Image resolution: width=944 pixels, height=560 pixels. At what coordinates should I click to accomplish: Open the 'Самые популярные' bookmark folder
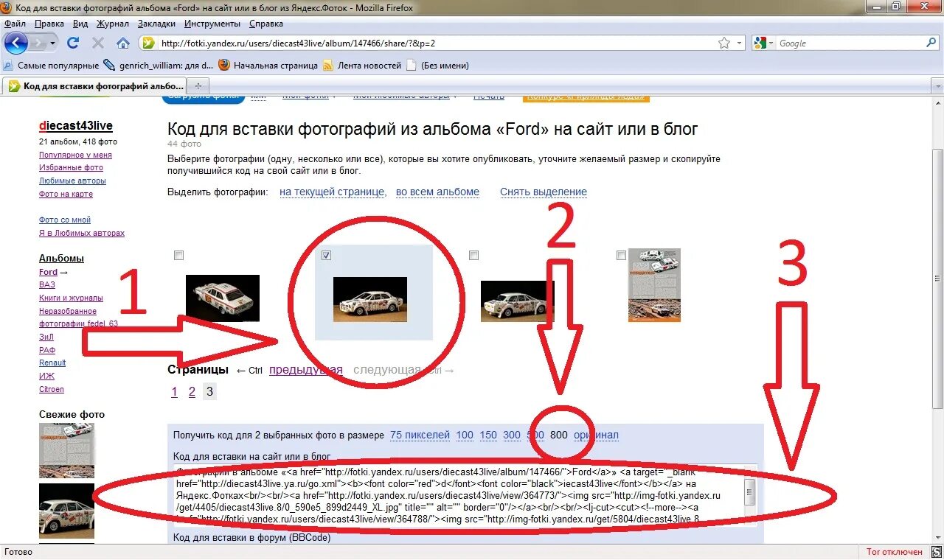click(52, 66)
